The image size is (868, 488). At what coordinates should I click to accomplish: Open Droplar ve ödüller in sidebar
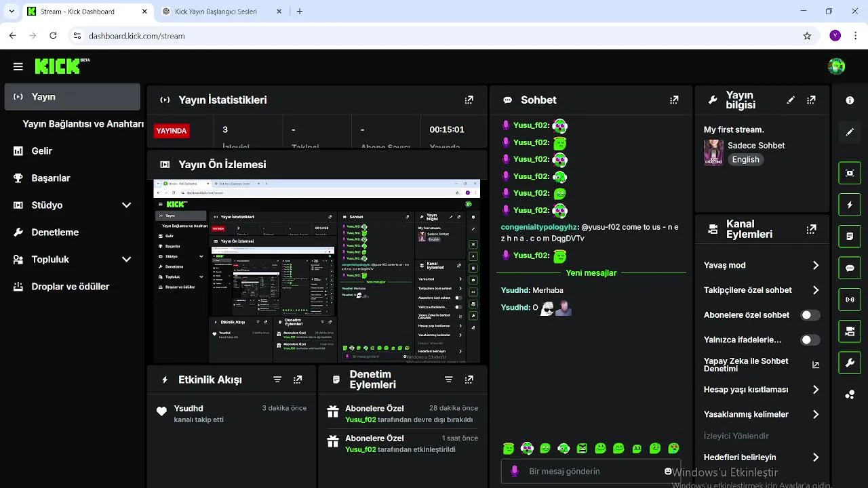[x=72, y=287]
